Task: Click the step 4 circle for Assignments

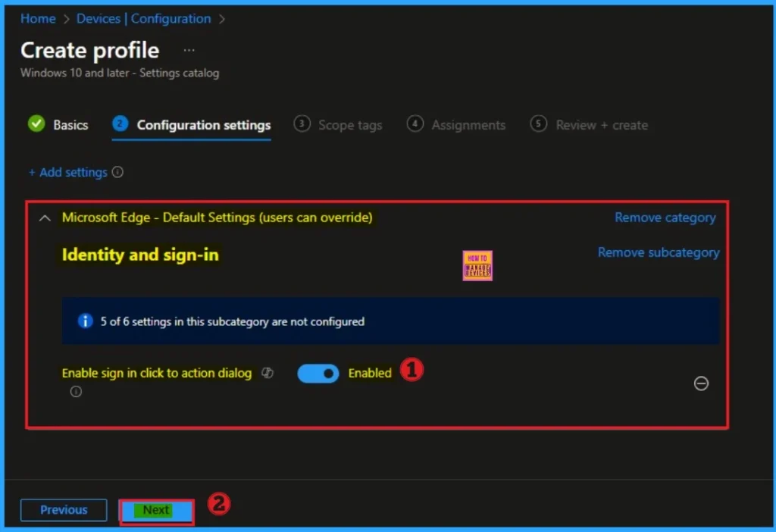Action: click(x=415, y=124)
